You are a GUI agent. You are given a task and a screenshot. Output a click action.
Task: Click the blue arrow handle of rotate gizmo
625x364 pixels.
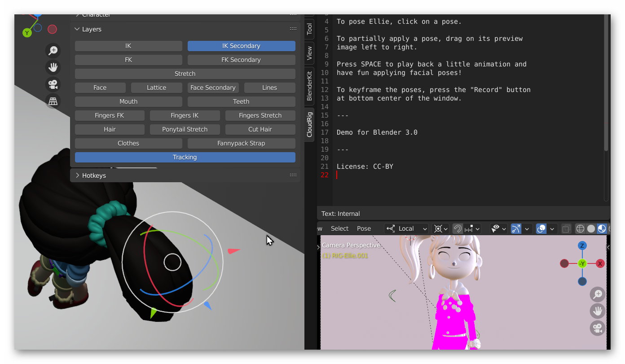pyautogui.click(x=207, y=306)
